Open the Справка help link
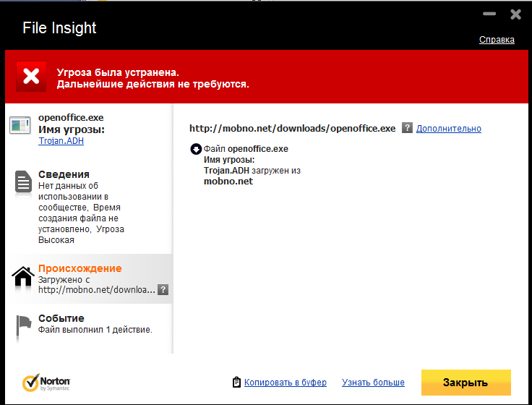The width and height of the screenshot is (532, 405). (497, 40)
